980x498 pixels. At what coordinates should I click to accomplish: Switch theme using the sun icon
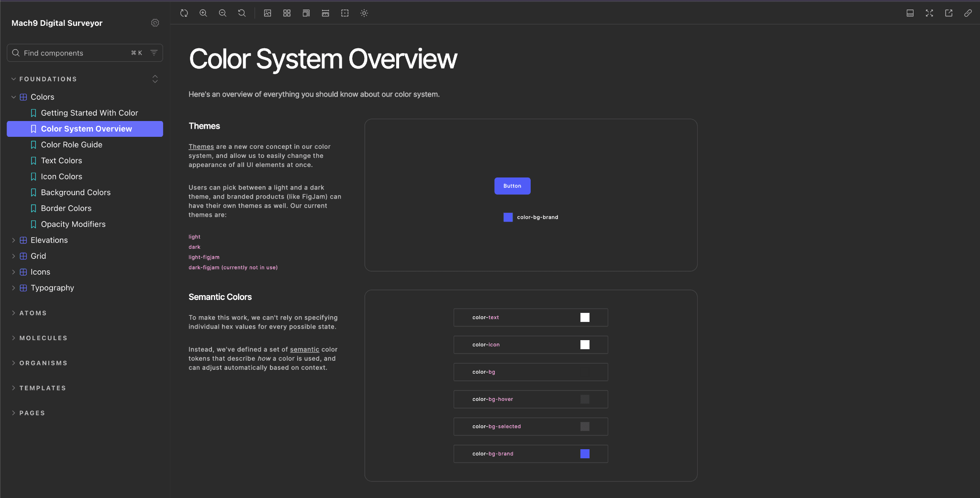364,13
